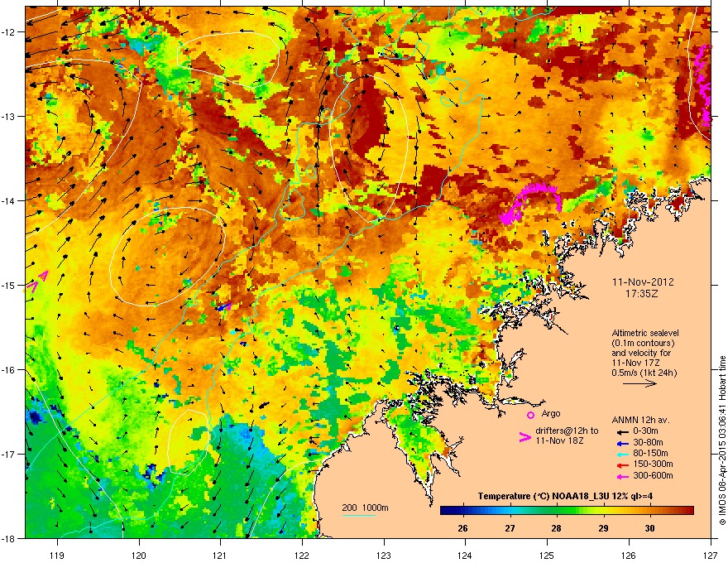Click the 29 tick label on the colour bar
This screenshot has width=728, height=563.
point(603,528)
